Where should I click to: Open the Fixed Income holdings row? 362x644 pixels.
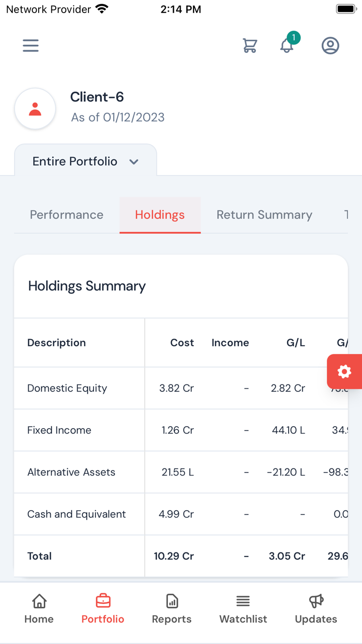tap(59, 430)
